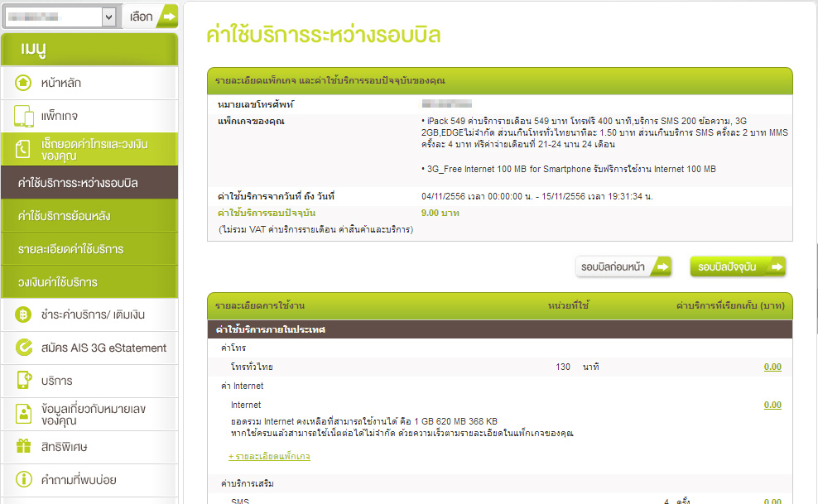Click the profile icon beside ข้อมูลเกี่ยวกับหมายเลข
The width and height of the screenshot is (818, 504).
click(23, 414)
